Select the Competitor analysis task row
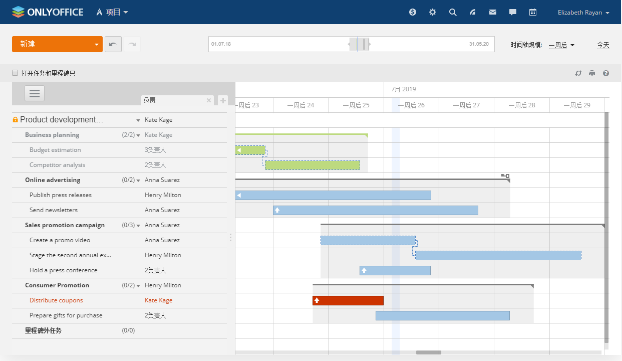 point(119,165)
